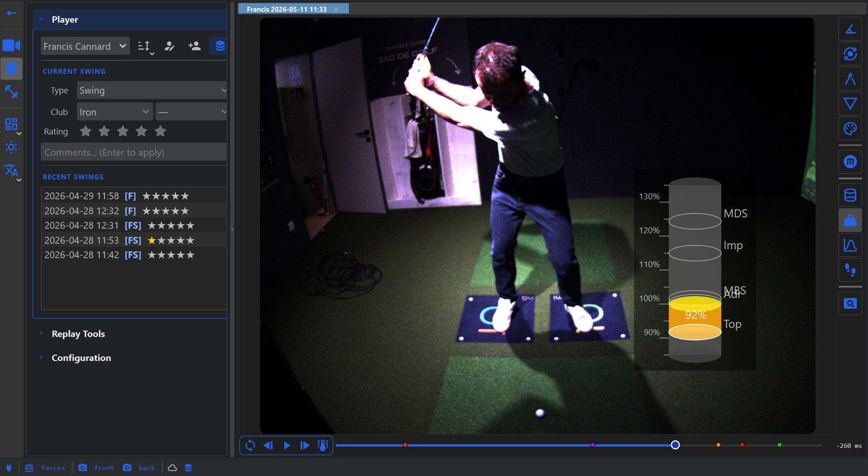868x476 pixels.
Task: Select recent swing 2026-04-28 11:42
Action: (x=134, y=255)
